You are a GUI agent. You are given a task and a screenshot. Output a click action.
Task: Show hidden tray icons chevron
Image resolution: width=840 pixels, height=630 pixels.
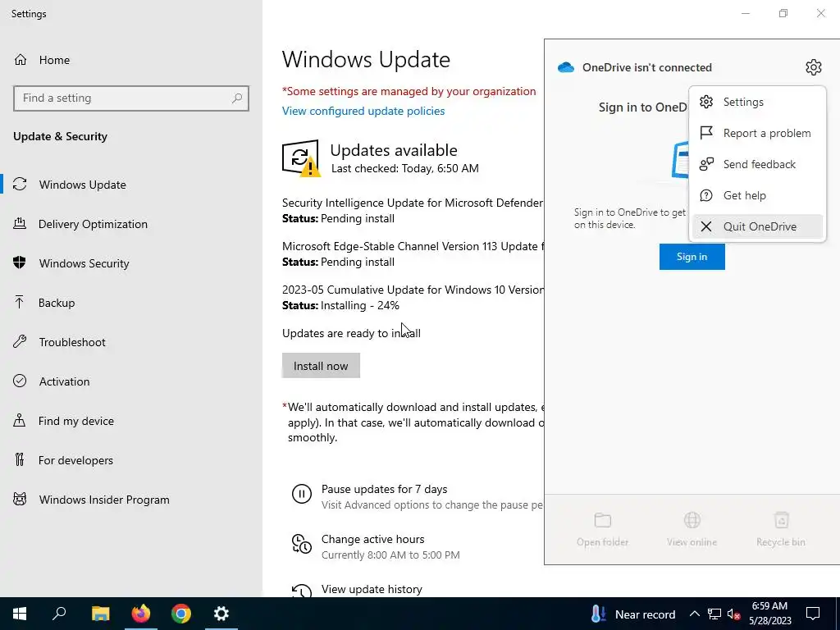point(694,614)
